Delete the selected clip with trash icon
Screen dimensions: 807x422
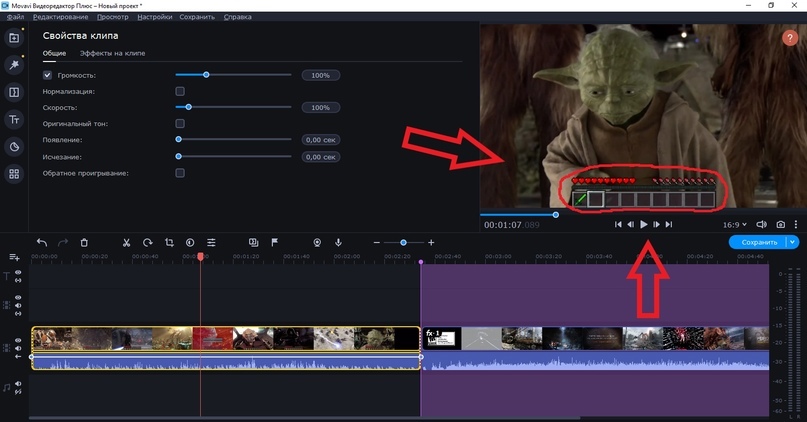point(84,242)
